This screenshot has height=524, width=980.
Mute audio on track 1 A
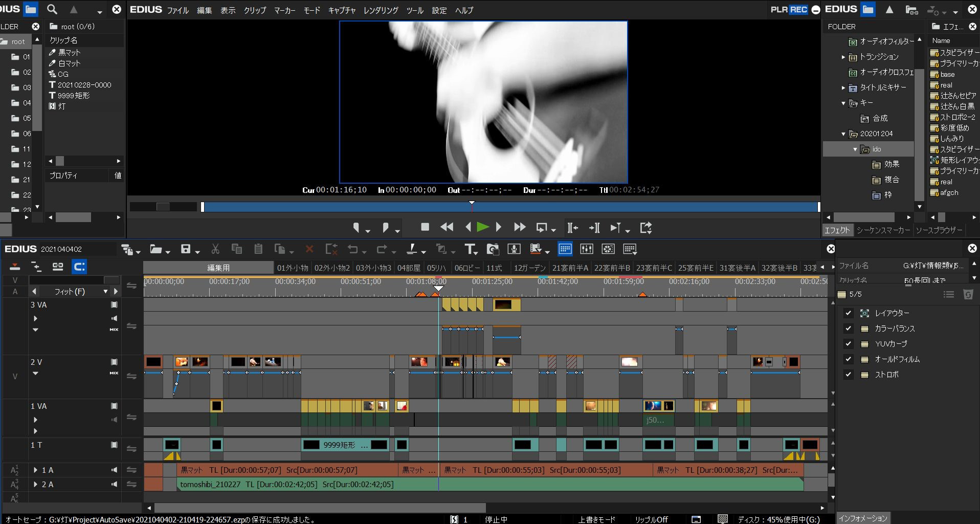click(114, 470)
